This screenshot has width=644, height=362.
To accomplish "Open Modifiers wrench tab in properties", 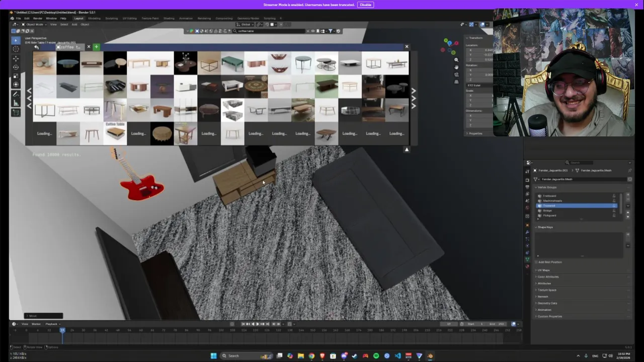I will click(527, 232).
